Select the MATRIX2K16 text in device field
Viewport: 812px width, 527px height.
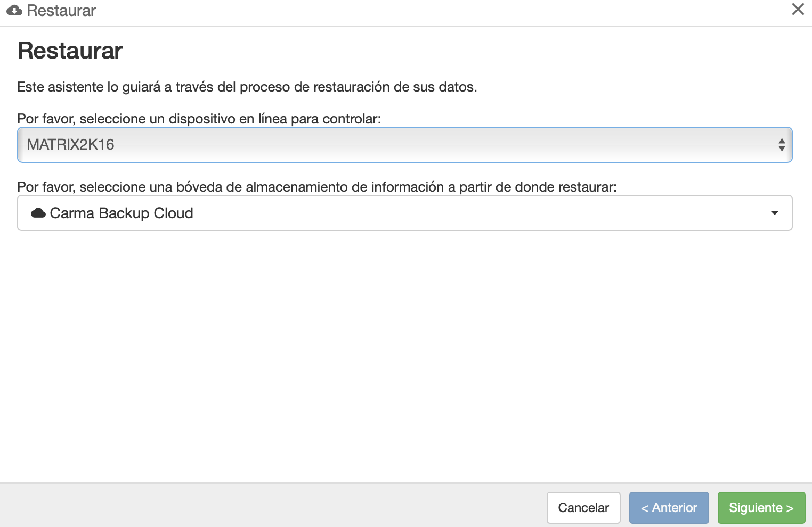(70, 145)
